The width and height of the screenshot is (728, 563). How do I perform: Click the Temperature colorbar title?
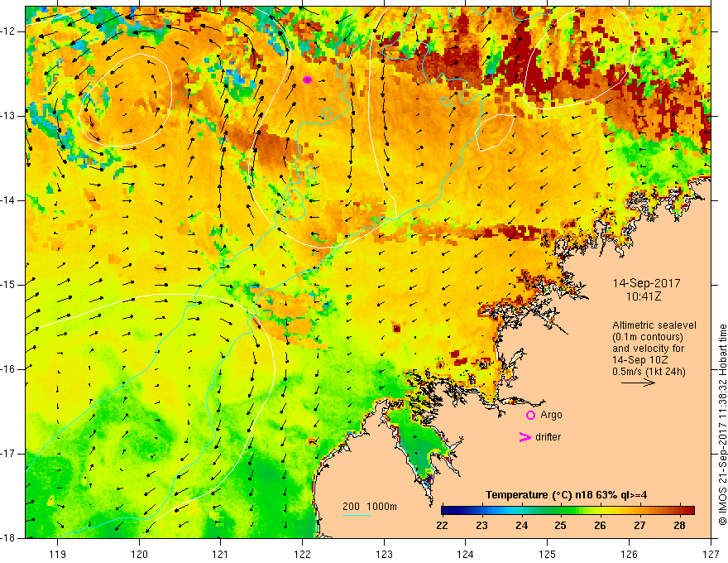coord(567,495)
